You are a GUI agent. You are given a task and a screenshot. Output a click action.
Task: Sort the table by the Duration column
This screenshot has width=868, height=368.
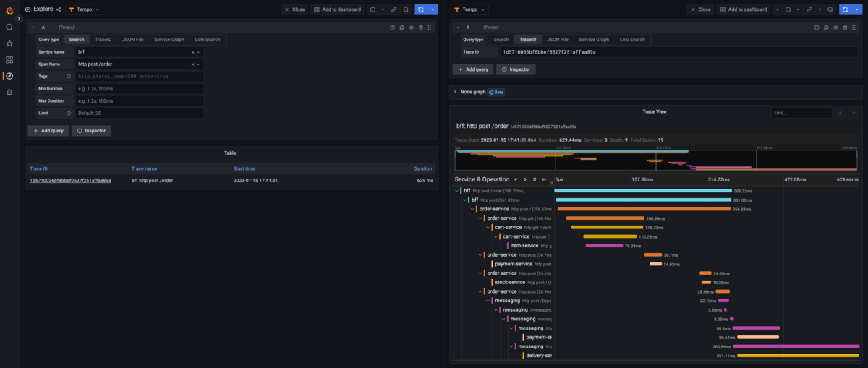coord(422,168)
